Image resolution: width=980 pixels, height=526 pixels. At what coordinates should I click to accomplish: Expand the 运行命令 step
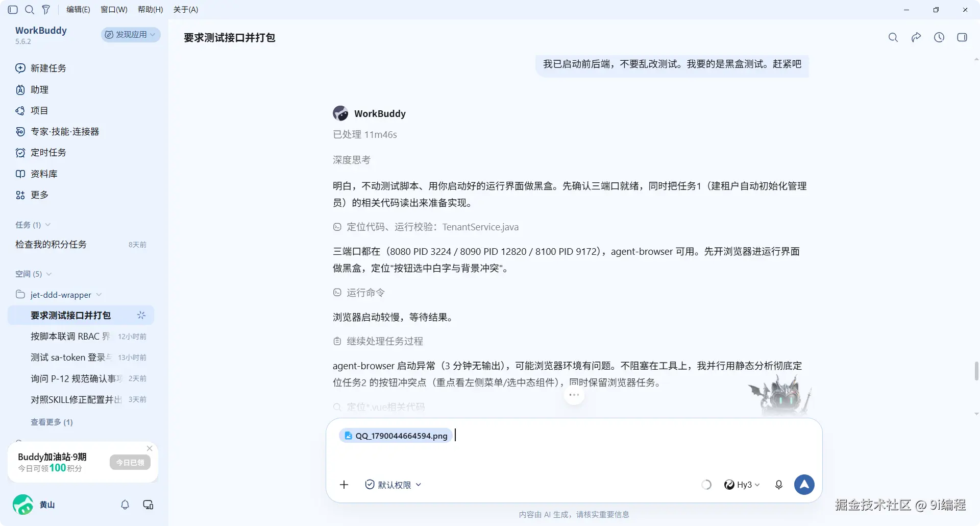(359, 293)
